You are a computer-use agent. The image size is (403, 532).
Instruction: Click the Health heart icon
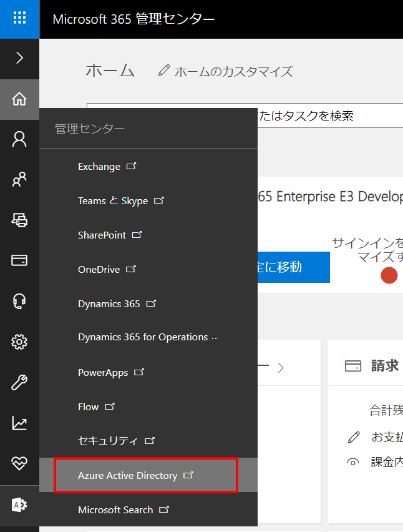click(x=19, y=463)
